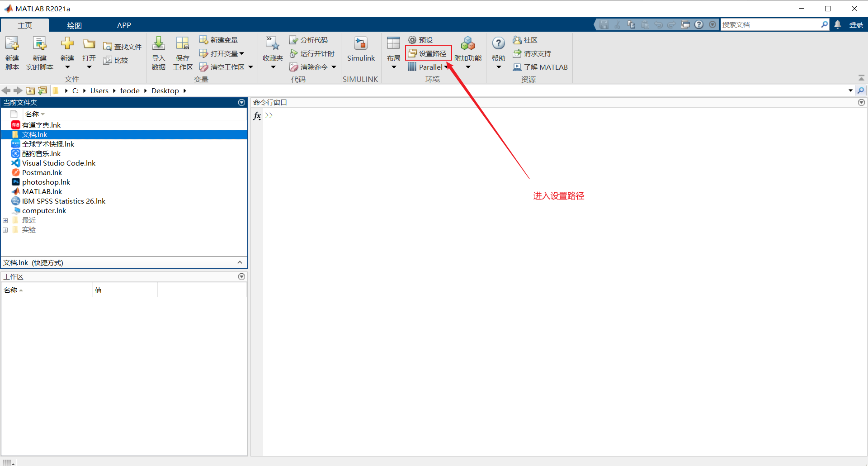
Task: Open the 收藏夹 favorites icon
Action: coord(273,44)
